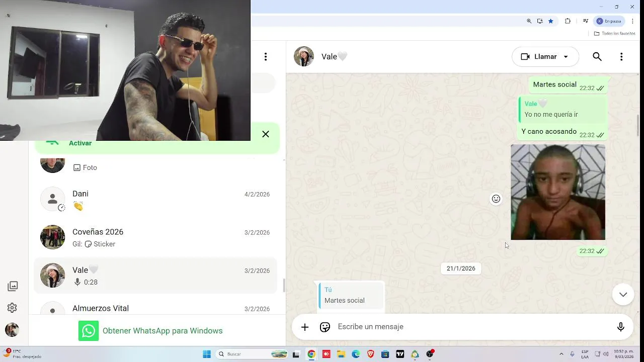The image size is (644, 362).
Task: Toggle the bookmark star for this page
Action: tap(551, 21)
